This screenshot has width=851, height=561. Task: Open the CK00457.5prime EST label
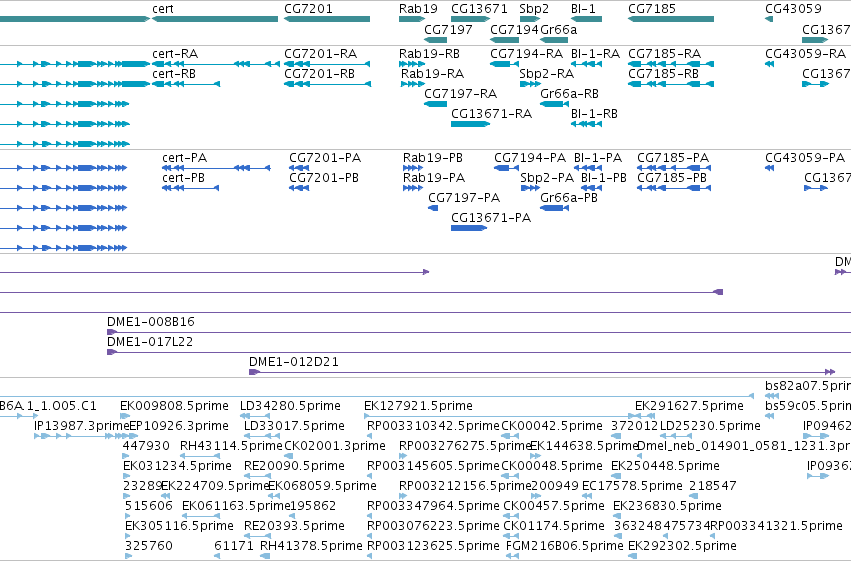coord(554,506)
